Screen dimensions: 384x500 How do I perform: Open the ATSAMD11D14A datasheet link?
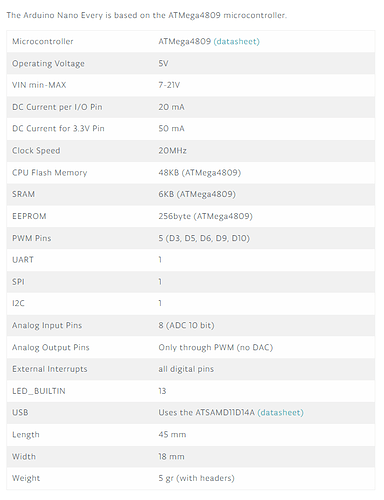click(x=280, y=413)
